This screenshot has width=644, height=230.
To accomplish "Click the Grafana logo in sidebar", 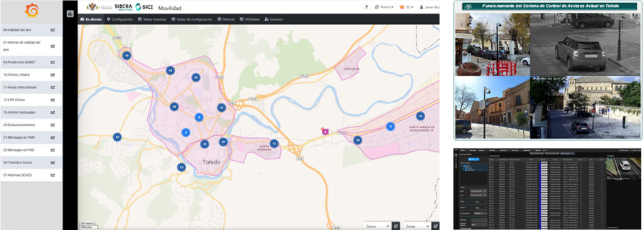I will (31, 11).
